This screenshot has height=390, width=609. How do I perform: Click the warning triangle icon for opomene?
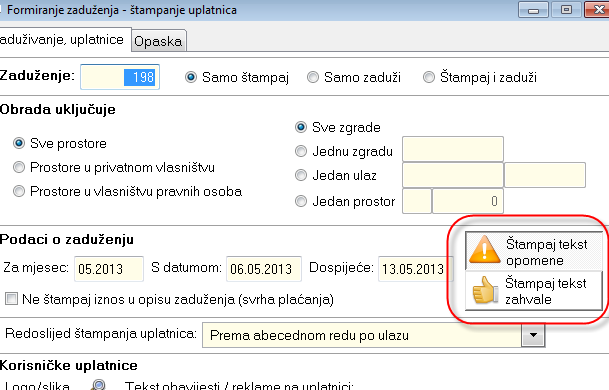484,251
